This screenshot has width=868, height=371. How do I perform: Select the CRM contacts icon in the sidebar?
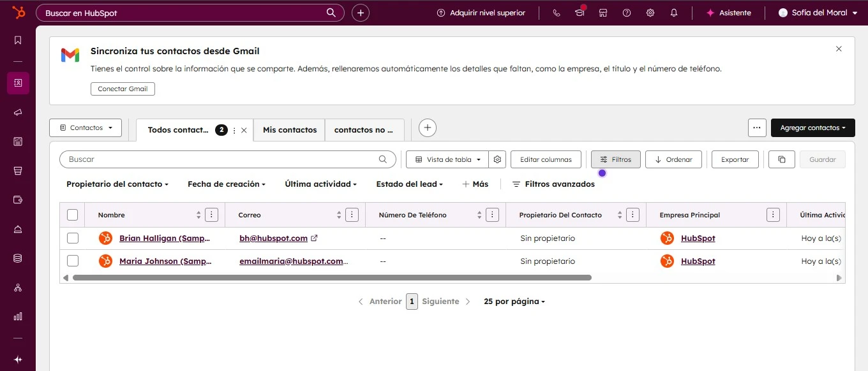pyautogui.click(x=18, y=83)
